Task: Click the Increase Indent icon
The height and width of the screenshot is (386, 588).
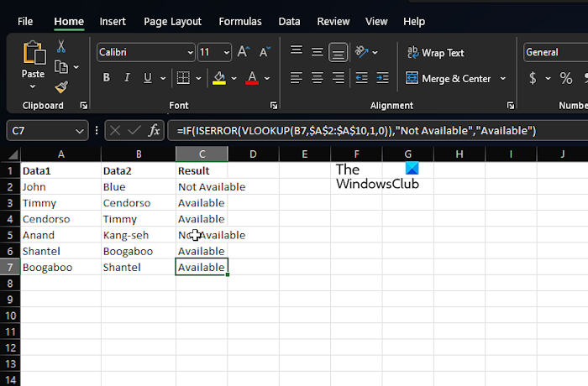Action: pos(381,78)
